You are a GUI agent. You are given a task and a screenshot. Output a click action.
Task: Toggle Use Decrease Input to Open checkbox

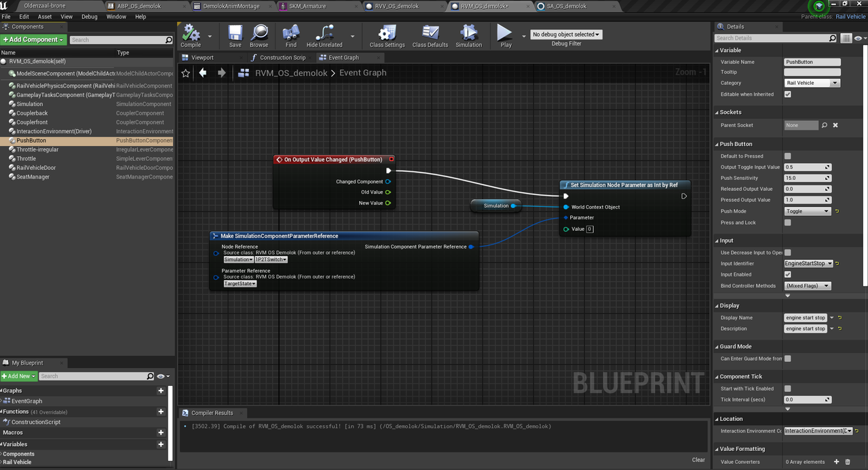(x=787, y=253)
